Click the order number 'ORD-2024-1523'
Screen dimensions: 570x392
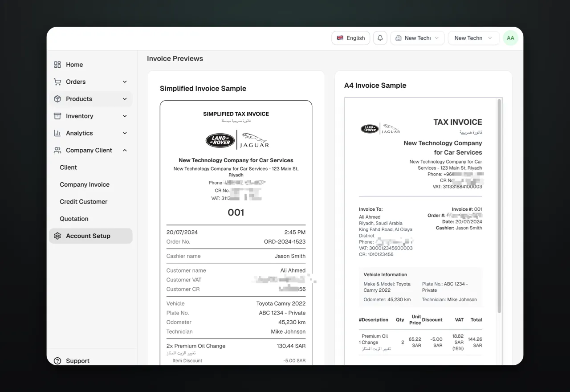click(x=285, y=242)
